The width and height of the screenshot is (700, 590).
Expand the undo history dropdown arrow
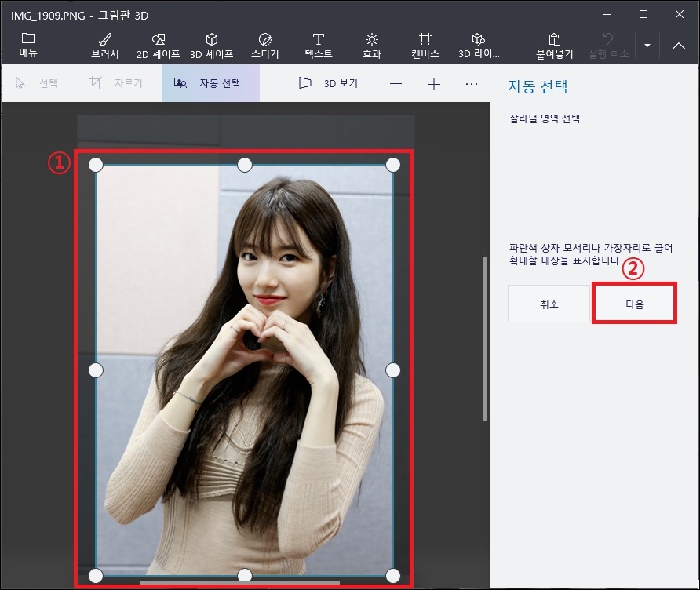(x=647, y=45)
